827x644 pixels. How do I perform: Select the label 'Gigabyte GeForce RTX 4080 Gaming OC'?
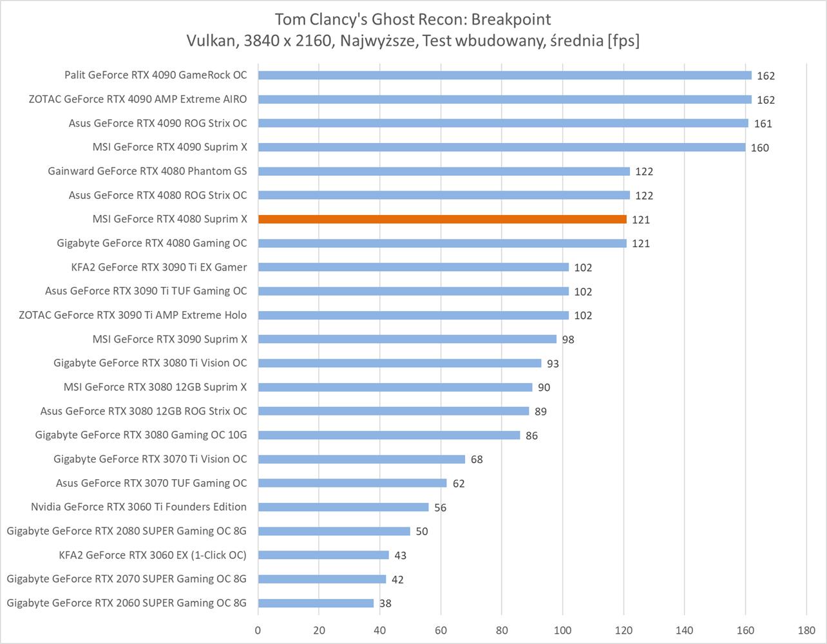(x=152, y=243)
